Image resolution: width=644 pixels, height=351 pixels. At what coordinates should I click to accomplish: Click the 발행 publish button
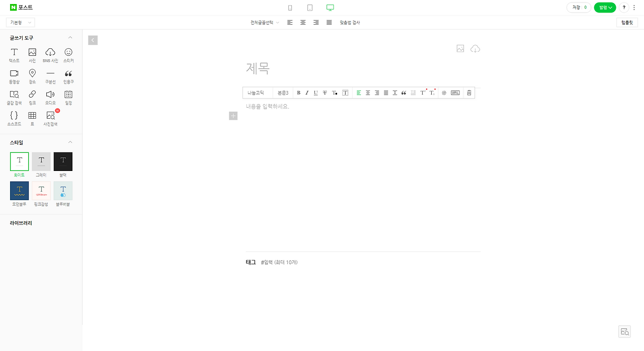pos(605,8)
